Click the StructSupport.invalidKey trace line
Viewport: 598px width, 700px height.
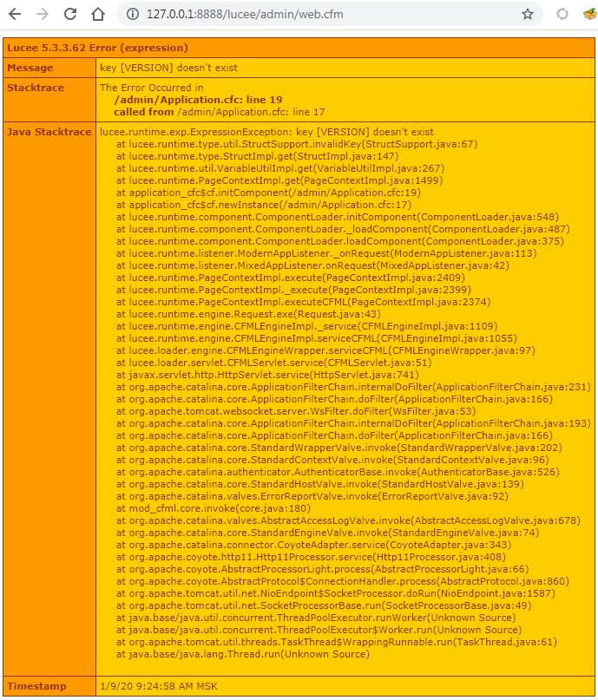pos(297,144)
